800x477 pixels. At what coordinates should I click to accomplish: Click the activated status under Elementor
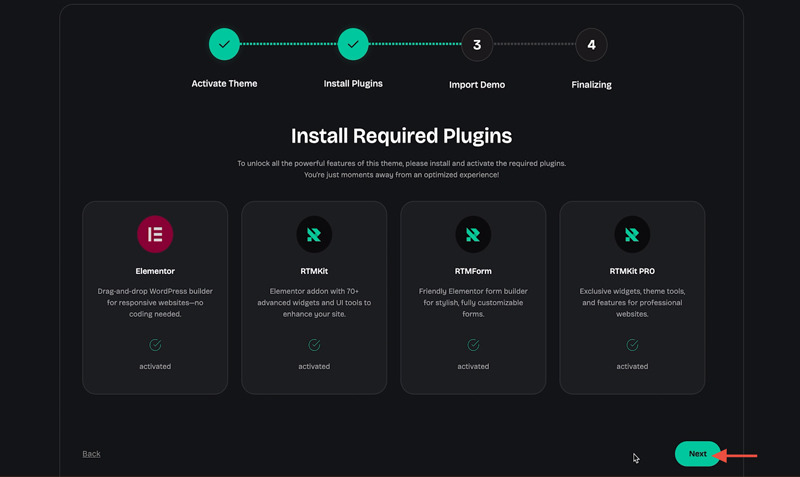point(155,366)
